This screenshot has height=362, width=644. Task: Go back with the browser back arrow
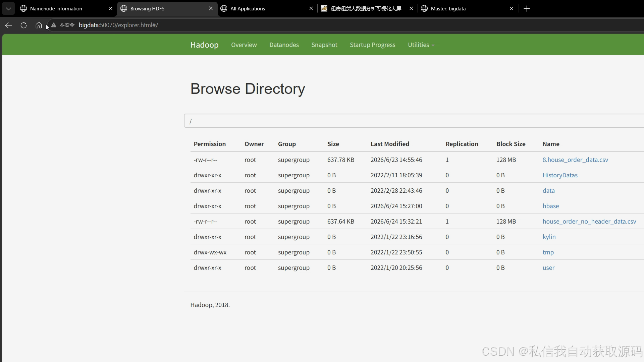click(x=9, y=25)
